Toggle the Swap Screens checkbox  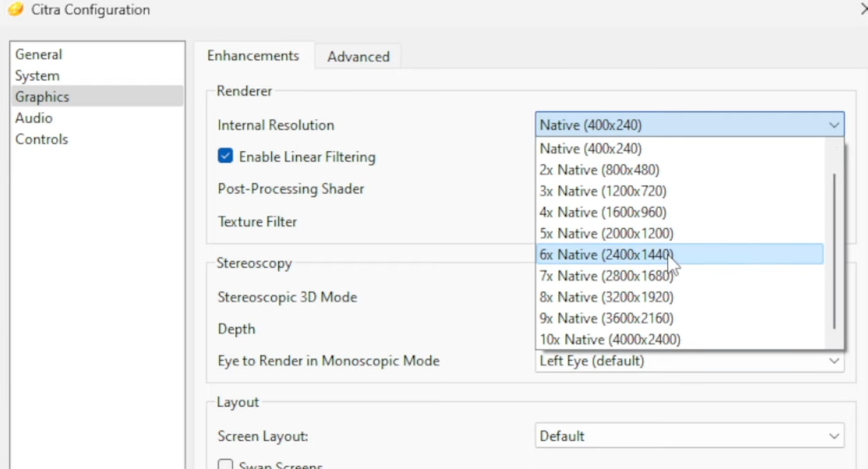coord(225,465)
